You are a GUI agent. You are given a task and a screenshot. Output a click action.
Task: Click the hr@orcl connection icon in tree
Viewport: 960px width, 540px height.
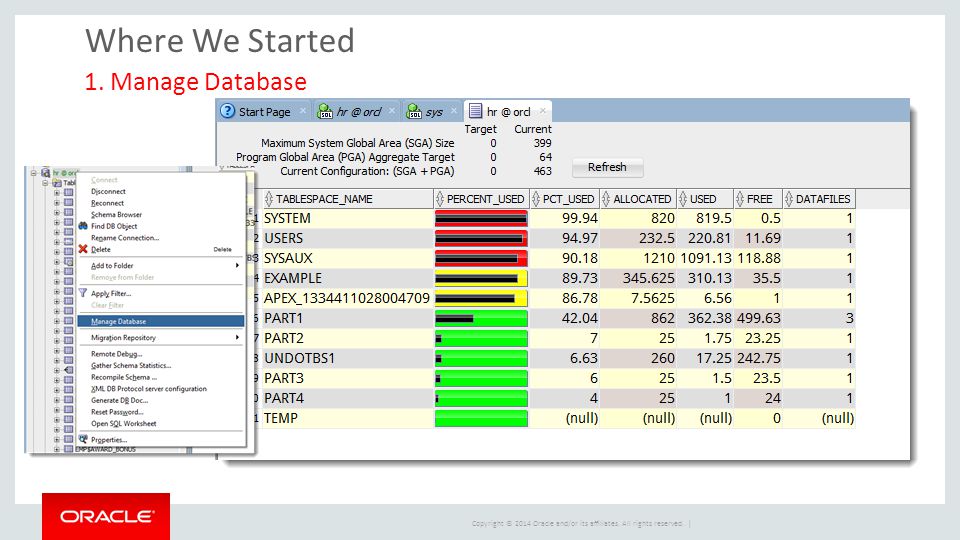45,173
